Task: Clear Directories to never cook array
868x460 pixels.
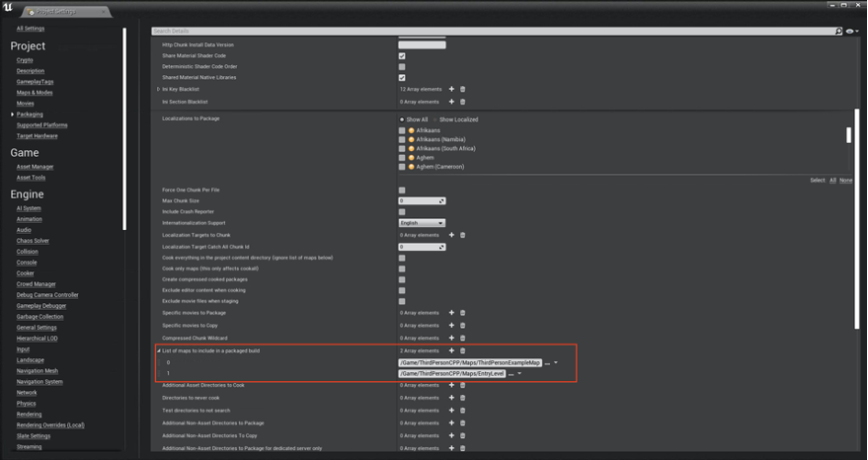Action: [463, 398]
